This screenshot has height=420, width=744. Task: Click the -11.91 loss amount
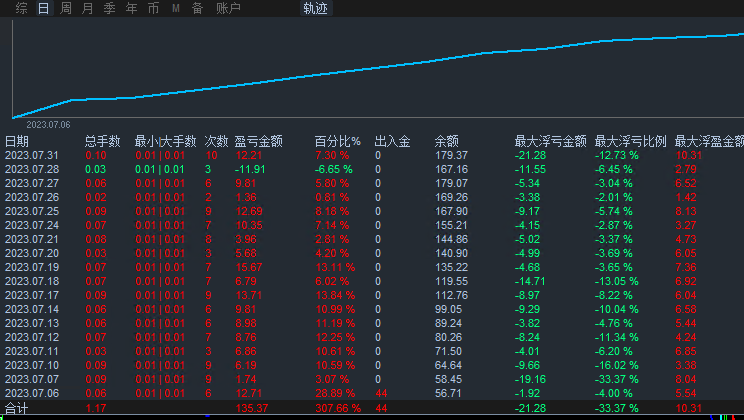250,169
